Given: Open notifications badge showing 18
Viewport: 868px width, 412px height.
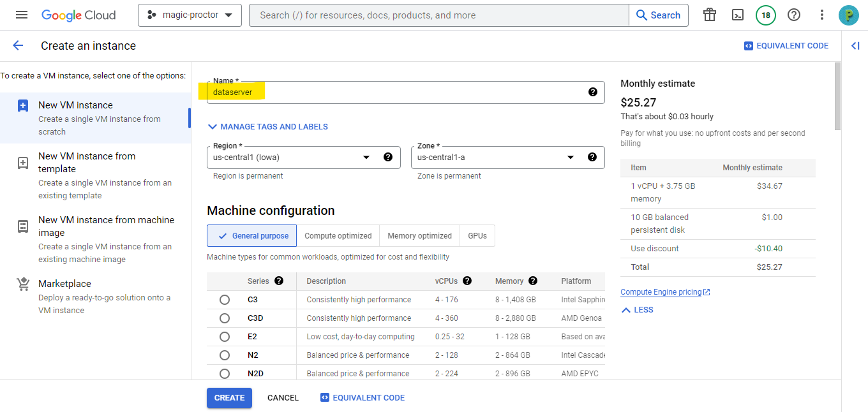Looking at the screenshot, I should (766, 15).
